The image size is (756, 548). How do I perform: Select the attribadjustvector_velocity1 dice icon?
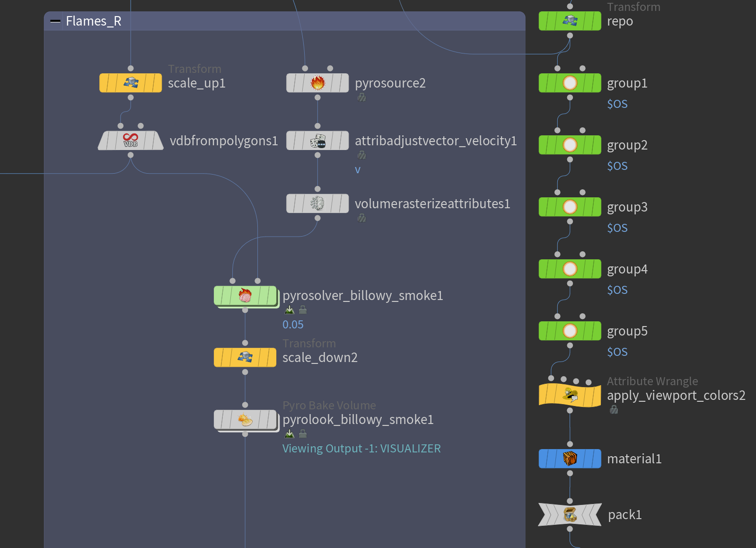tap(317, 141)
